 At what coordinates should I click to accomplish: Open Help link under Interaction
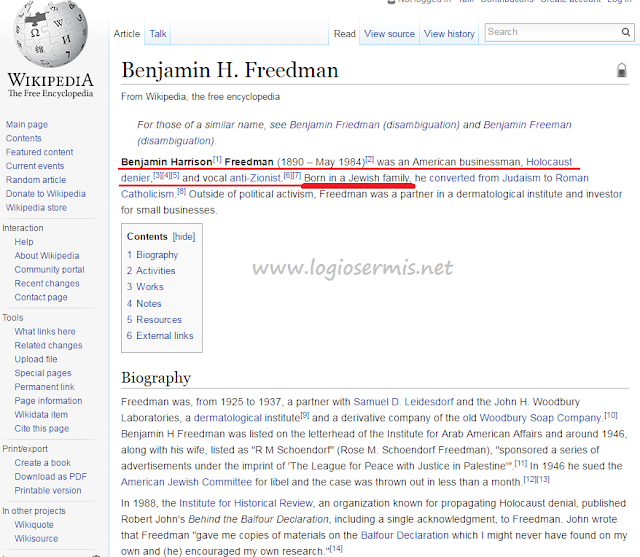[24, 242]
